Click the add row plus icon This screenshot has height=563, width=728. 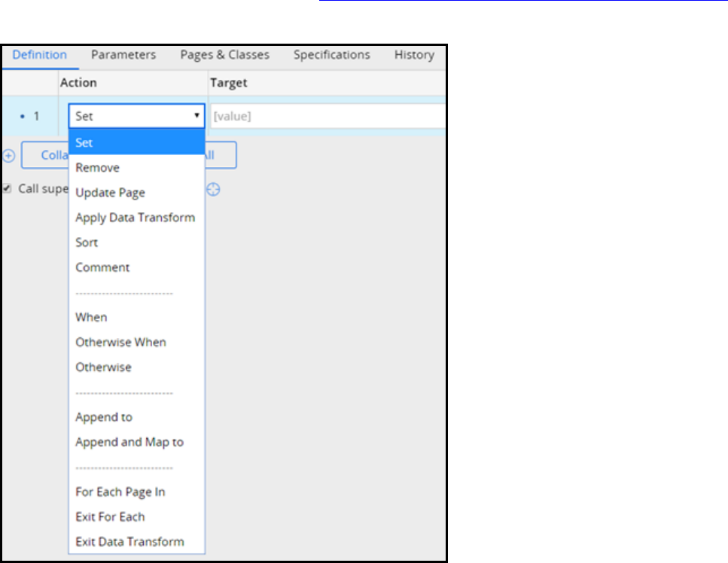click(x=9, y=156)
